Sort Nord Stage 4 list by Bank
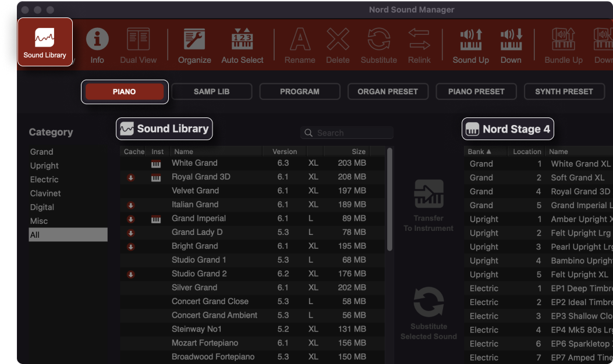This screenshot has height=364, width=613. point(485,152)
